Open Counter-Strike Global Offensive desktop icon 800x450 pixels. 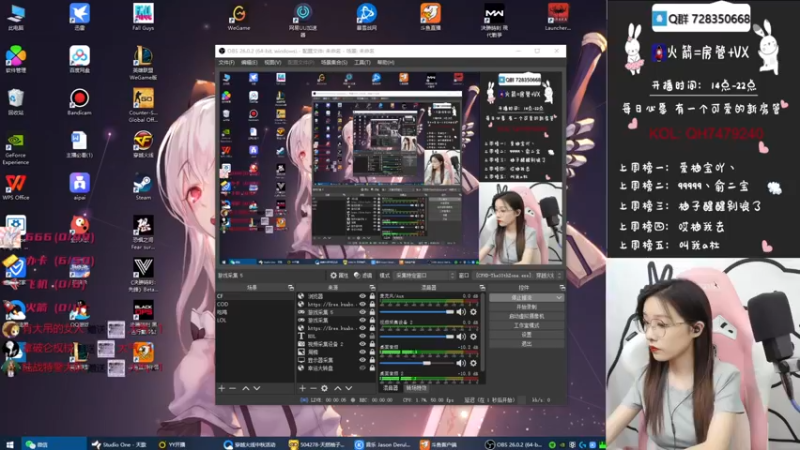[x=143, y=105]
